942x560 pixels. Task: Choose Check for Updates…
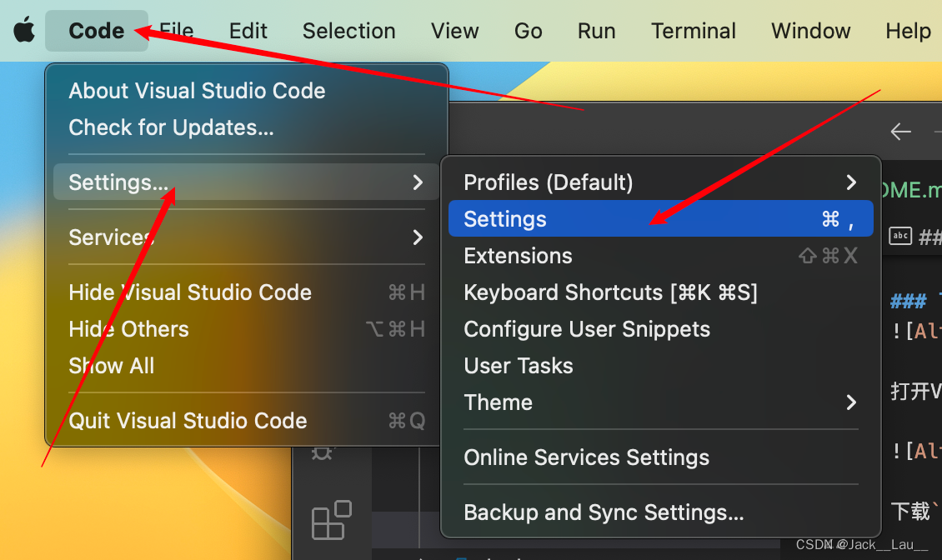246,127
